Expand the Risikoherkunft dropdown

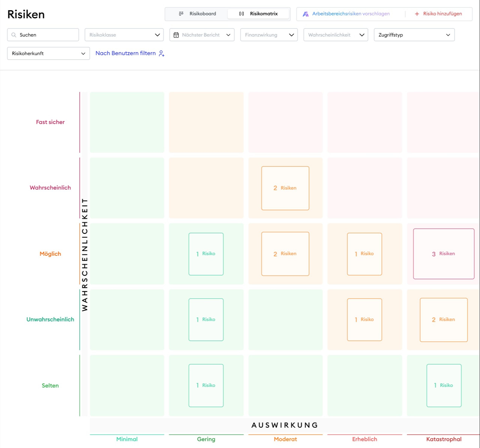49,53
